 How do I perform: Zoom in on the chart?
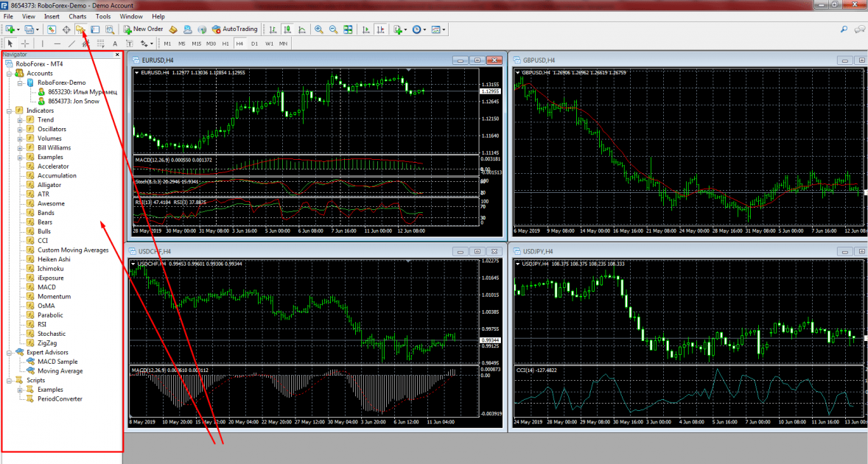pos(319,29)
